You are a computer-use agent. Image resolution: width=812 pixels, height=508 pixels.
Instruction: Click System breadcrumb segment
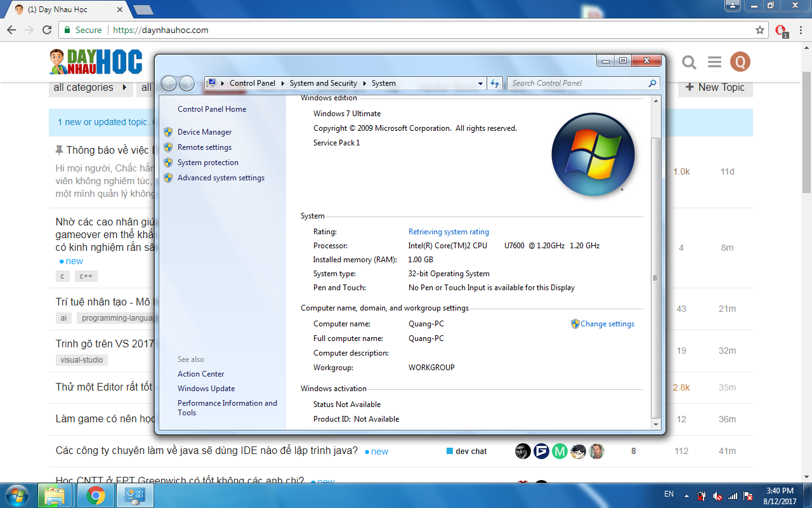[x=384, y=83]
